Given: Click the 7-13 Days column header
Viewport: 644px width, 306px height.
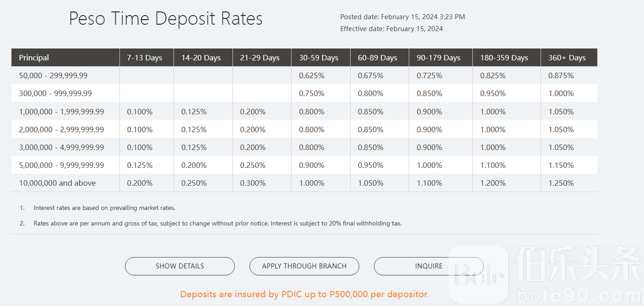Looking at the screenshot, I should click(x=145, y=58).
